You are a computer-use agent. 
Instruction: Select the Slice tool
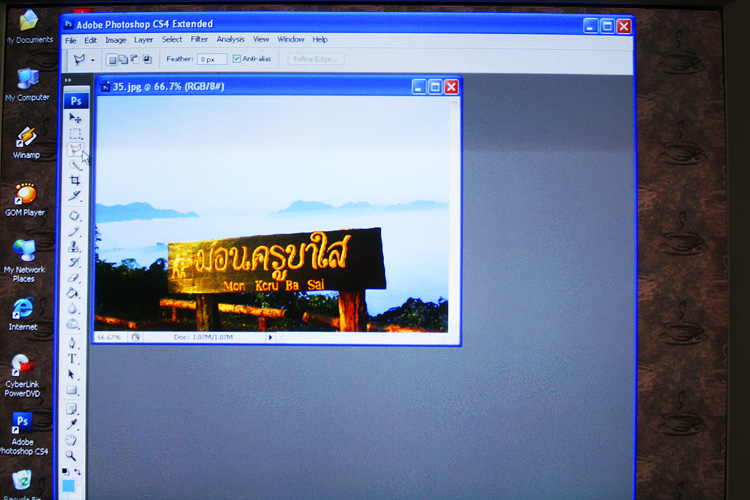coord(75,196)
